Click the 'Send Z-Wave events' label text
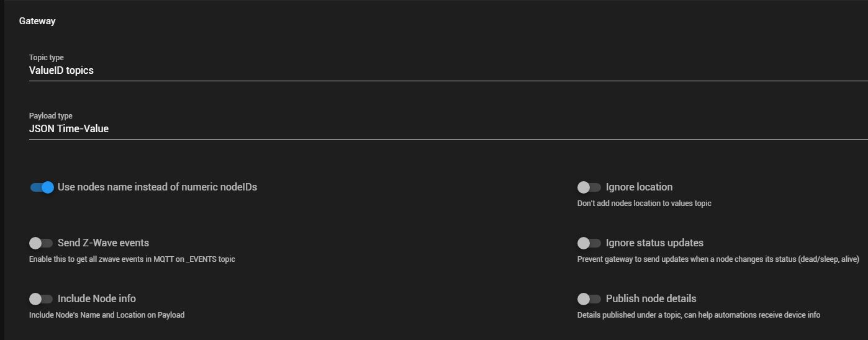 pos(103,243)
